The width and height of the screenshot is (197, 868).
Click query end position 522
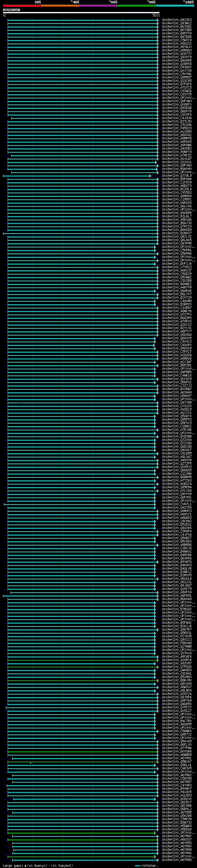[x=155, y=15]
